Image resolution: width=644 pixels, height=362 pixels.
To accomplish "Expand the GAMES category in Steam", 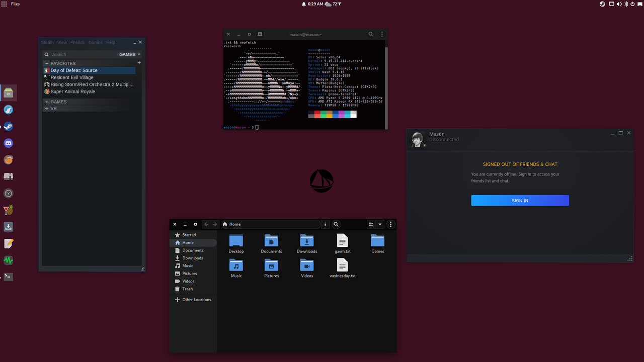I will tap(47, 102).
